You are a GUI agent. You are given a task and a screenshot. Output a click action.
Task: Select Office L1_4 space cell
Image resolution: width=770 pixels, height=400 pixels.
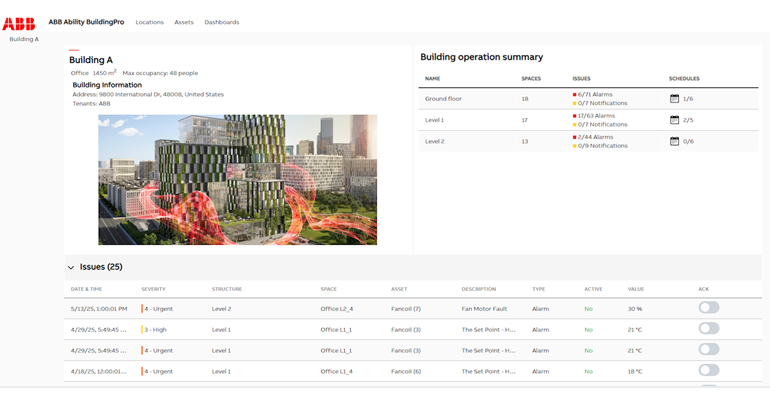(336, 372)
